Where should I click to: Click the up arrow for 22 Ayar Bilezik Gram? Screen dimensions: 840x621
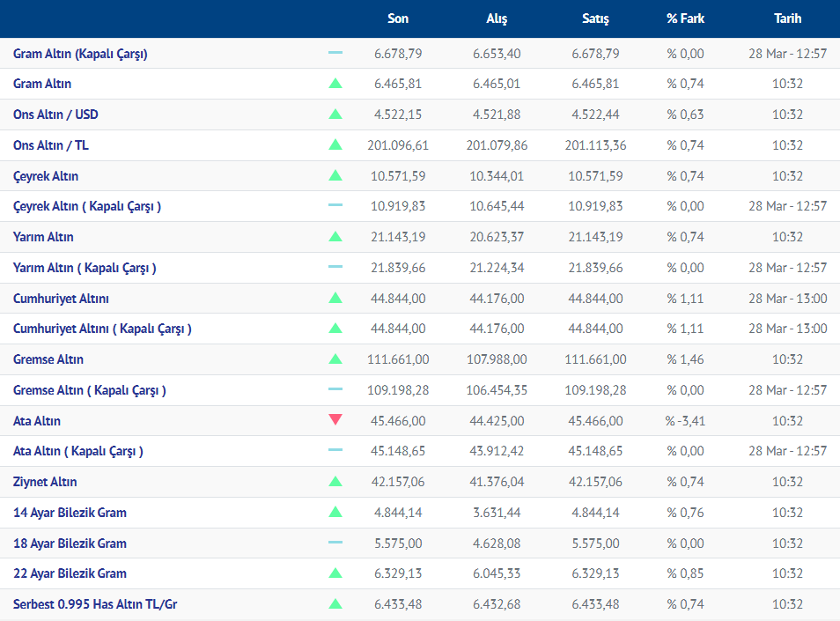[335, 573]
